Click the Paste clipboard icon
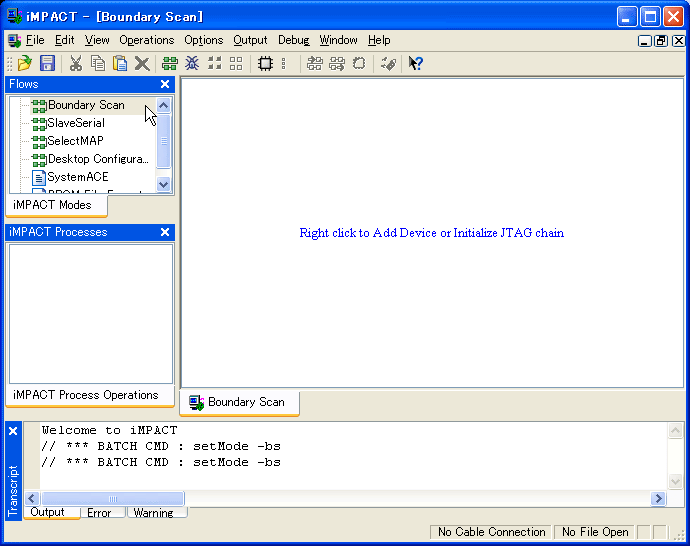690x546 pixels. pyautogui.click(x=120, y=63)
